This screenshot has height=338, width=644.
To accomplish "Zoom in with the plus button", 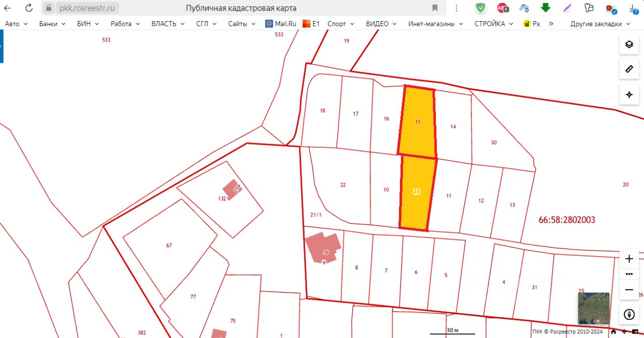I will click(x=629, y=259).
